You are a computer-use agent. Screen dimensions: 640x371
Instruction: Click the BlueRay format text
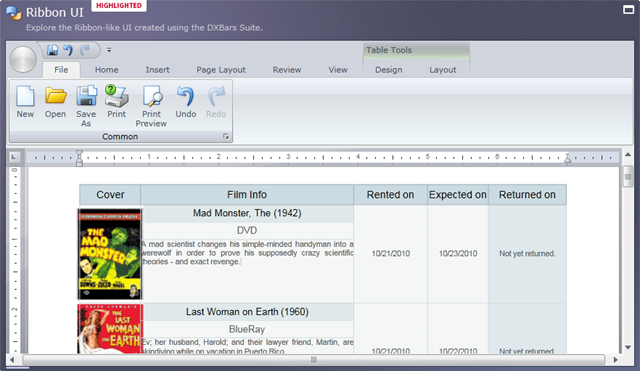247,329
